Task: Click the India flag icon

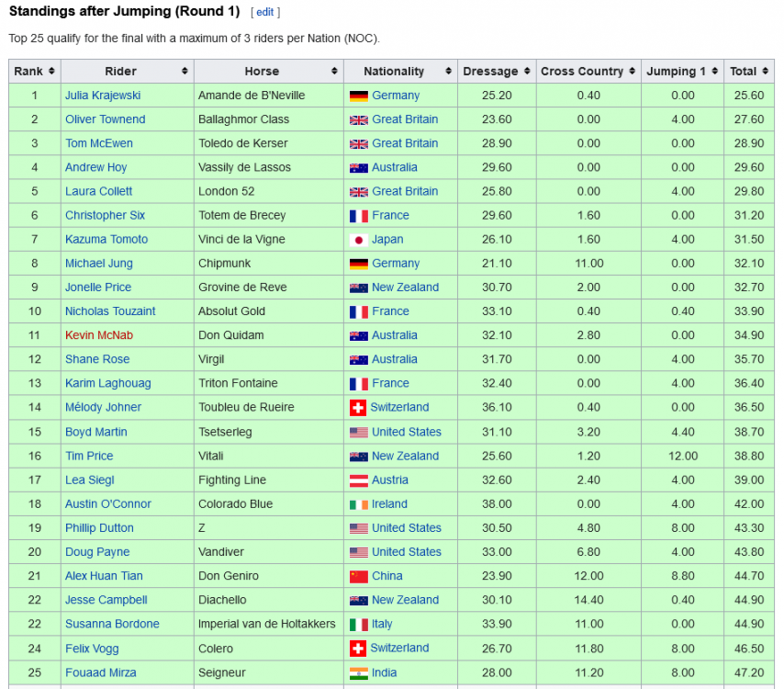Action: coord(359,673)
